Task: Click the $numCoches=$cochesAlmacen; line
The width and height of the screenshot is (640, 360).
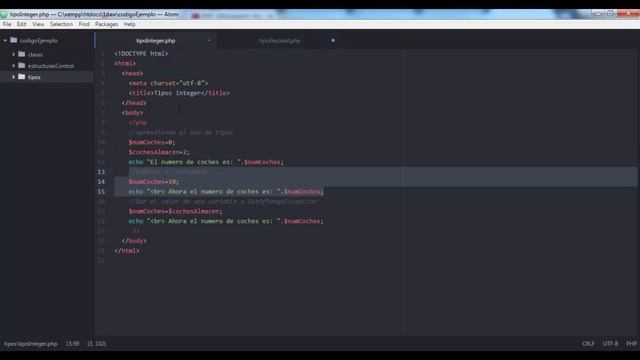Action: (x=176, y=211)
